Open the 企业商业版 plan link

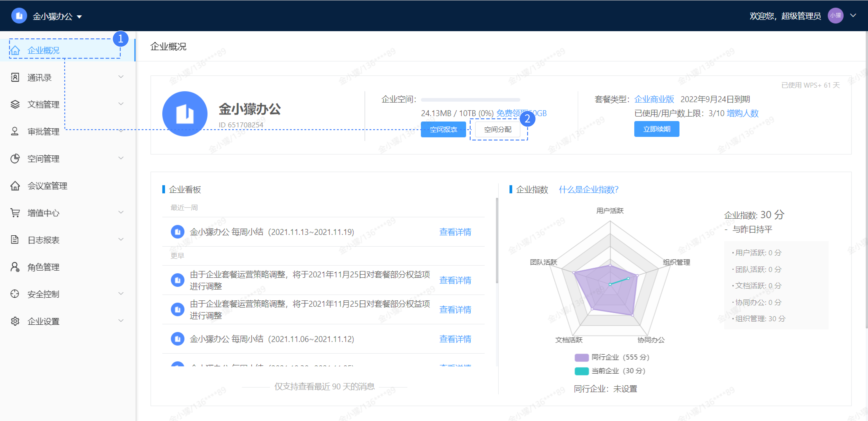coord(654,99)
